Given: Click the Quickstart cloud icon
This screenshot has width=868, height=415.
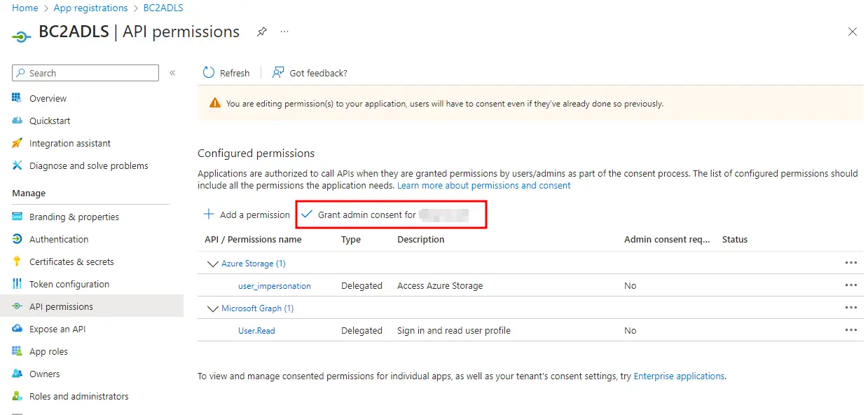Looking at the screenshot, I should [17, 121].
